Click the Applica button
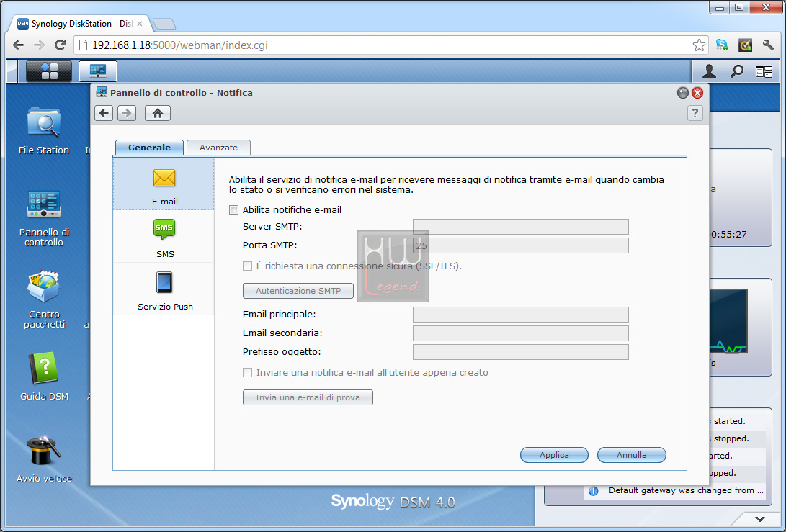This screenshot has width=786, height=532. click(x=554, y=455)
